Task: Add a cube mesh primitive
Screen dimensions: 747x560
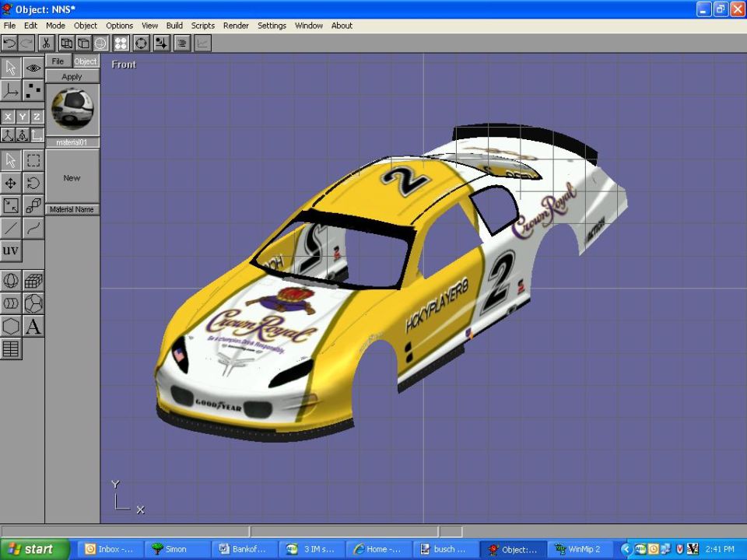Action: click(x=33, y=281)
